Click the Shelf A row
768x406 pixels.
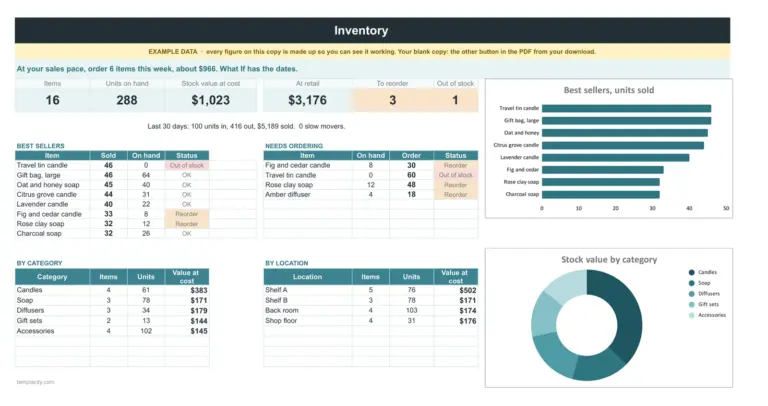(371, 290)
